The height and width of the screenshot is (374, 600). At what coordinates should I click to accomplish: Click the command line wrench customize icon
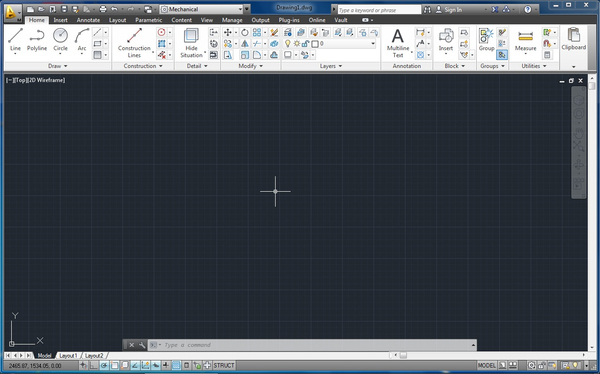(142, 345)
